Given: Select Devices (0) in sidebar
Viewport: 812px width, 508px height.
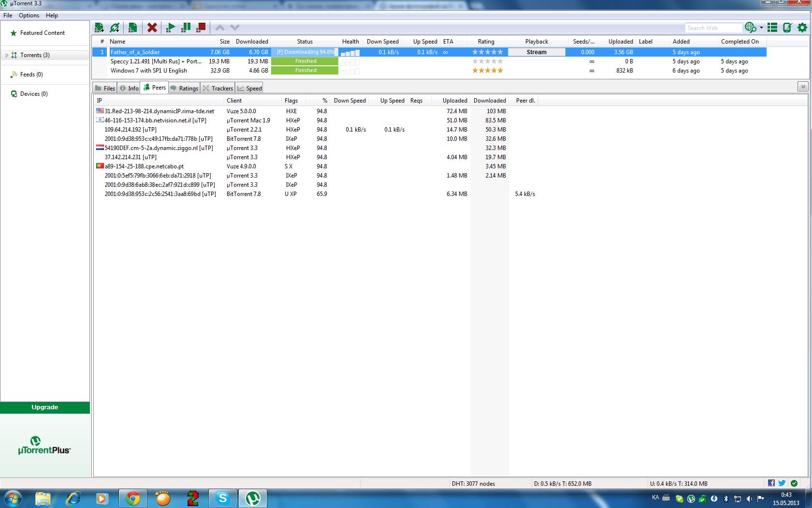Looking at the screenshot, I should tap(34, 94).
